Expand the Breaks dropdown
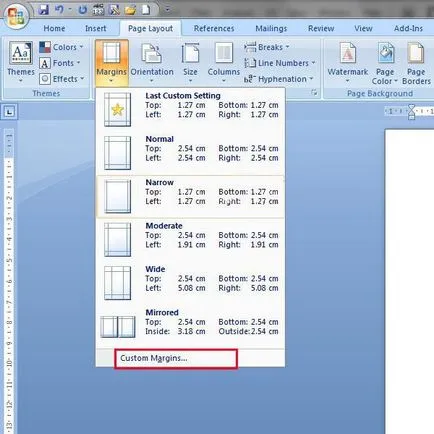This screenshot has height=434, width=434. point(266,47)
